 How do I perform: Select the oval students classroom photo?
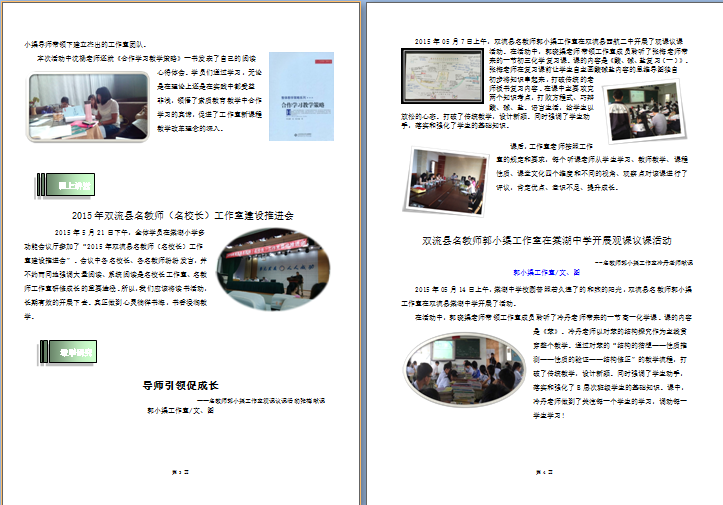coord(450,369)
